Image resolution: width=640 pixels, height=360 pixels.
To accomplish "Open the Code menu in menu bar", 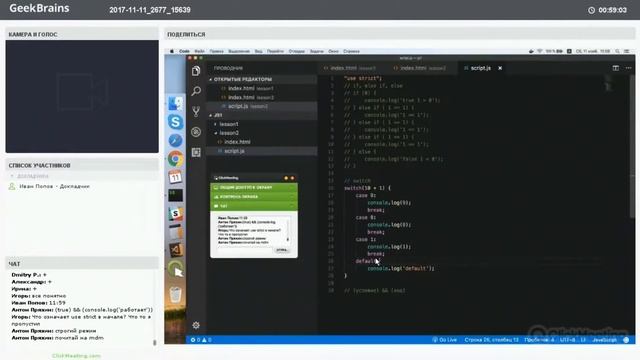I will pyautogui.click(x=184, y=51).
